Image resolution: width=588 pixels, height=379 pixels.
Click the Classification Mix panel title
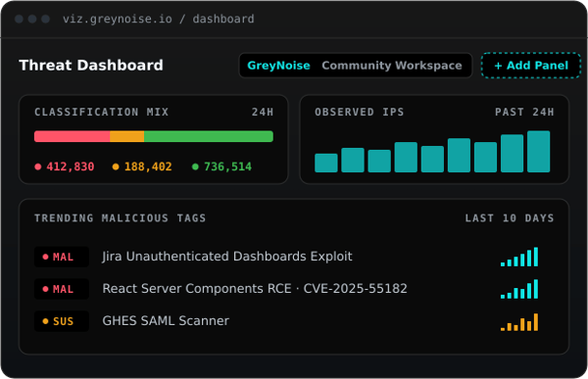click(102, 112)
